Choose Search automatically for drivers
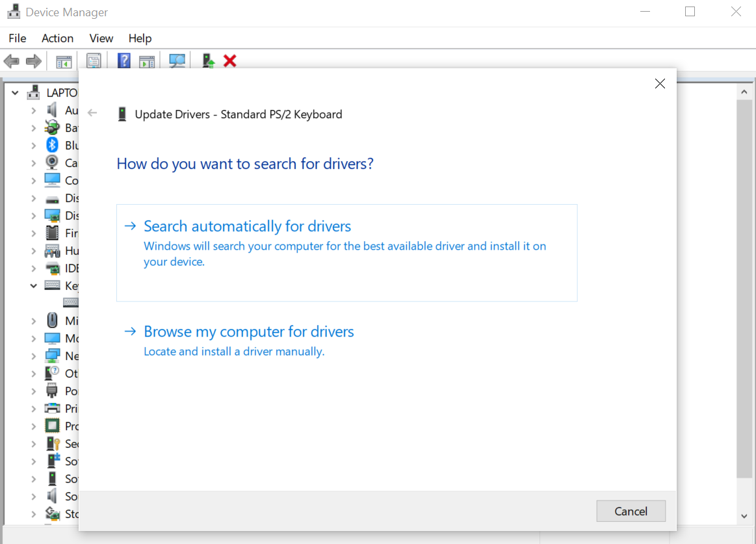This screenshot has height=544, width=756. pos(346,253)
